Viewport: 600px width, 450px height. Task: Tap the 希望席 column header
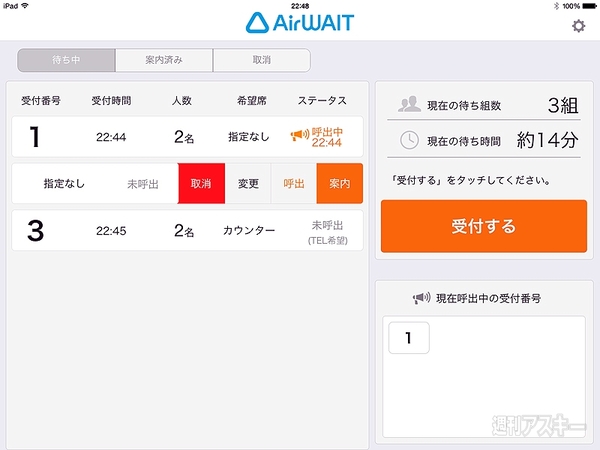[251, 101]
